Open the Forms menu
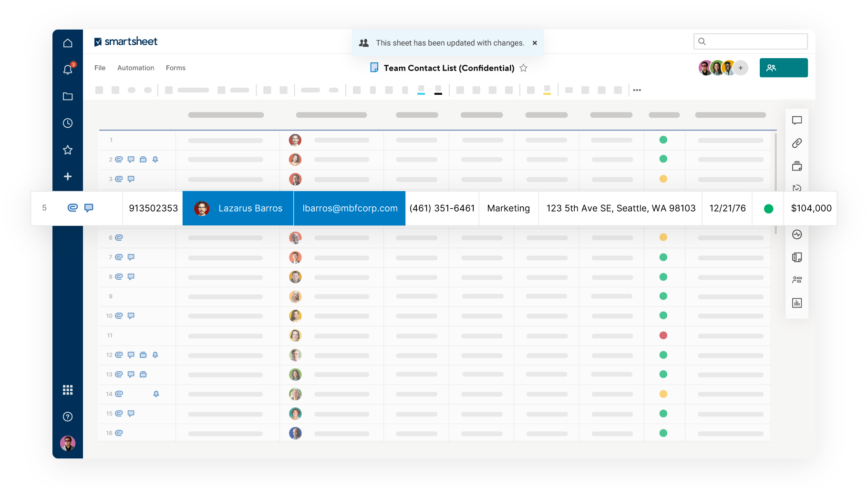 176,68
